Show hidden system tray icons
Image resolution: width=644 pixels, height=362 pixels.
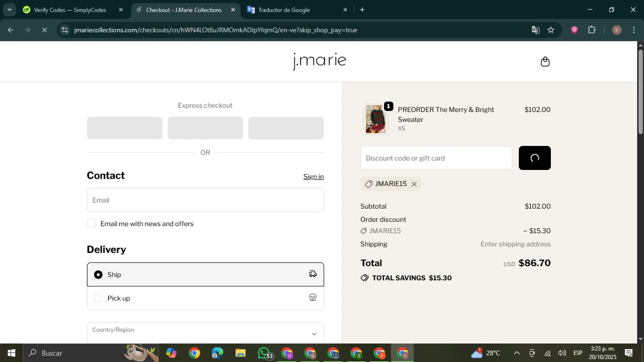[x=516, y=353]
